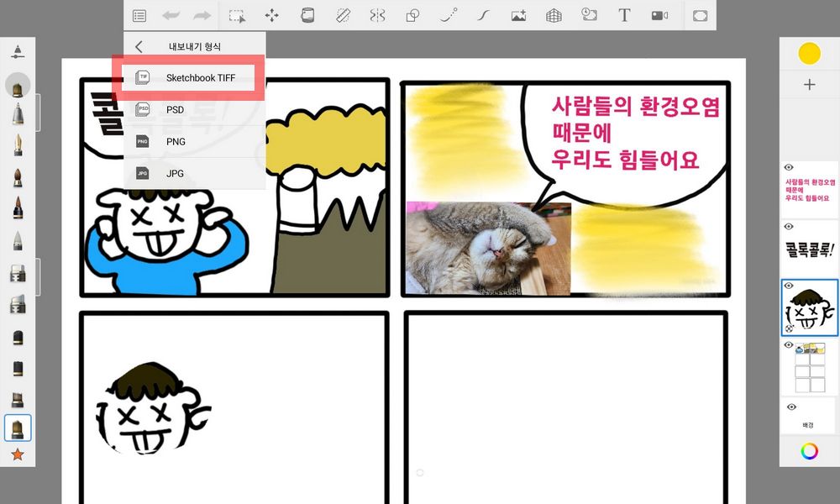Enable steady stroke curve tool
This screenshot has height=504, width=840.
pos(483,15)
